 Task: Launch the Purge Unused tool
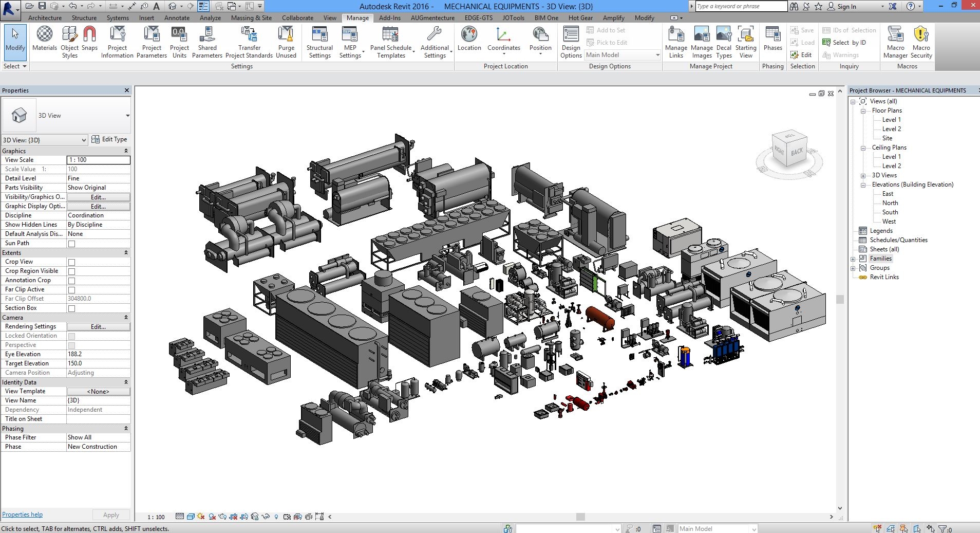coord(286,40)
